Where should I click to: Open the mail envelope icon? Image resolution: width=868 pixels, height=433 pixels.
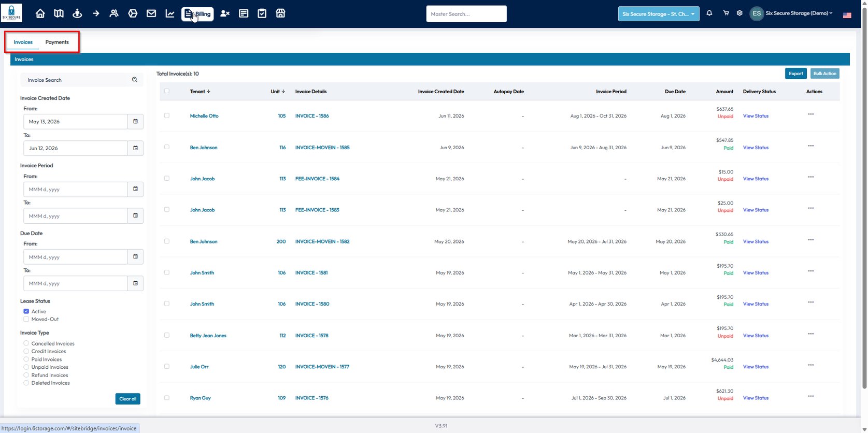[151, 13]
